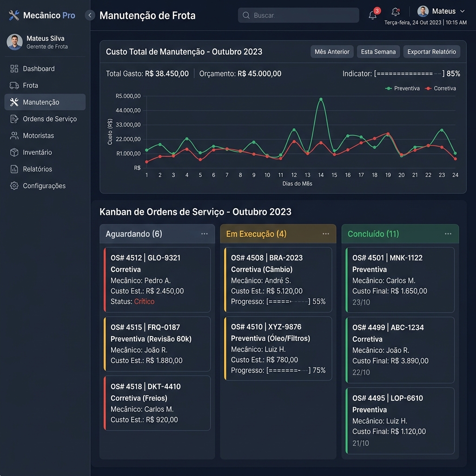This screenshot has width=476, height=476.
Task: Click the red Critico status text
Action: pos(144,301)
